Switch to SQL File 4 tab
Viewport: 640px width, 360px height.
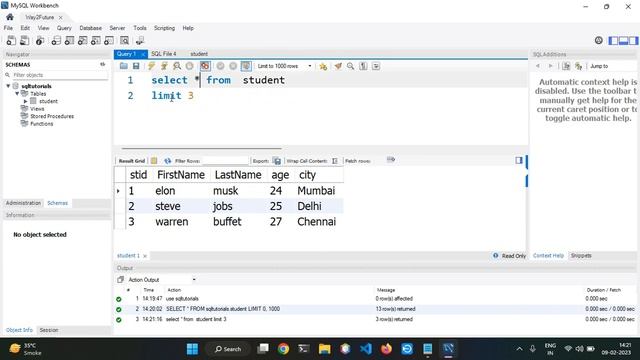(x=164, y=54)
